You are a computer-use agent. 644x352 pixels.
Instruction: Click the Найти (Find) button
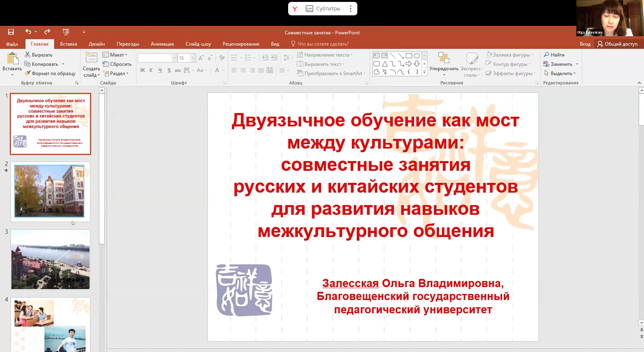pos(554,55)
